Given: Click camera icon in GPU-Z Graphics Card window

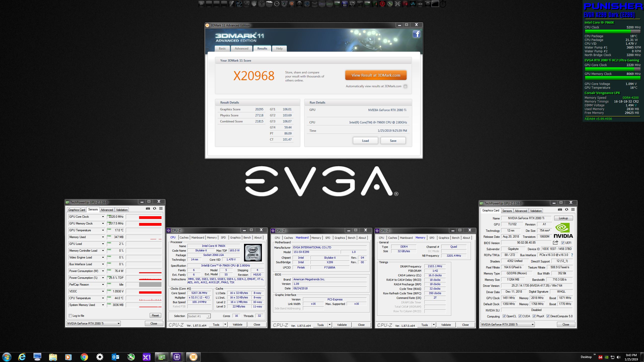Looking at the screenshot, I should click(x=560, y=209).
